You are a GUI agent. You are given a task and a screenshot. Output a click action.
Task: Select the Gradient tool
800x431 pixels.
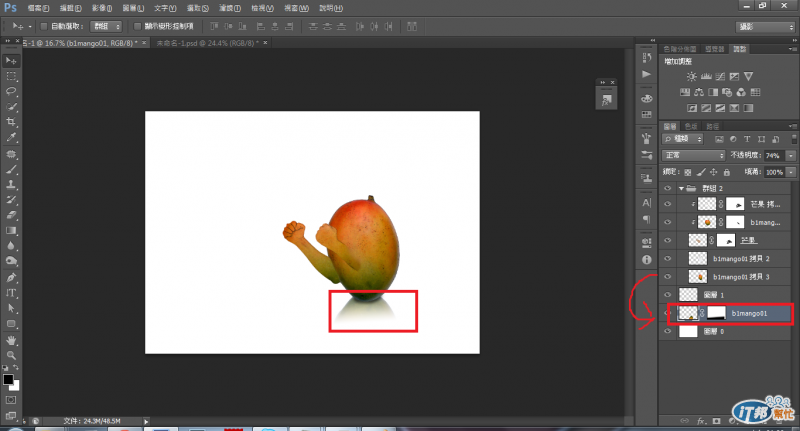point(11,231)
